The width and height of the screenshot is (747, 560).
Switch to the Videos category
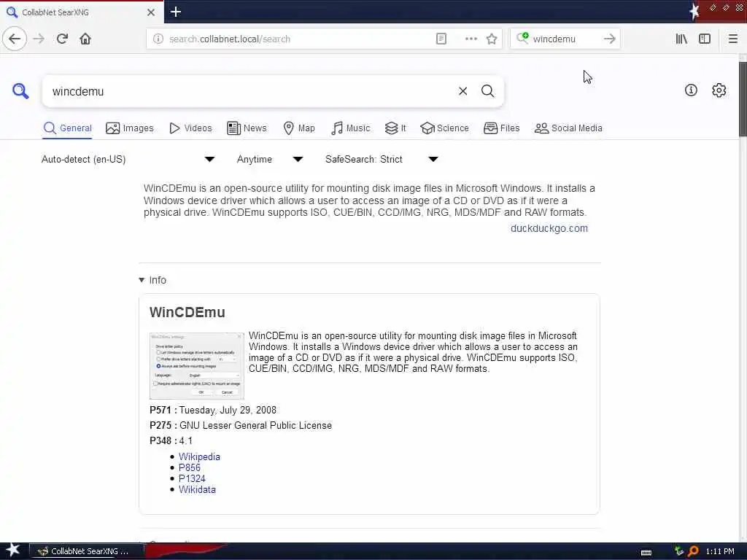click(190, 128)
